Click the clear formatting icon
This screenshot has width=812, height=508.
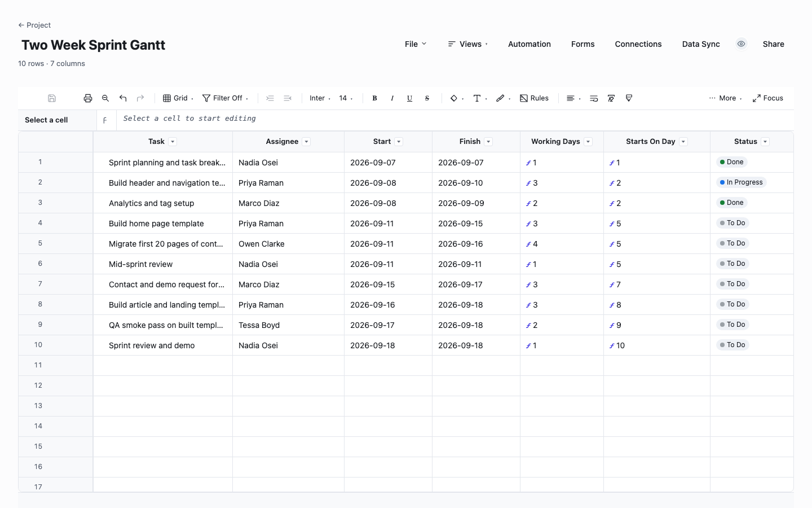click(611, 98)
